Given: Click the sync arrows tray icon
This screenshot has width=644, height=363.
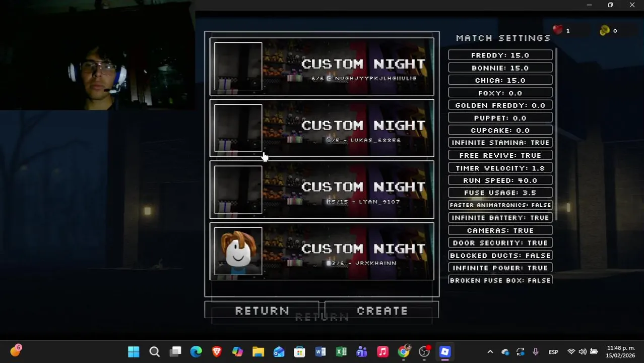Looking at the screenshot, I should pos(520,352).
